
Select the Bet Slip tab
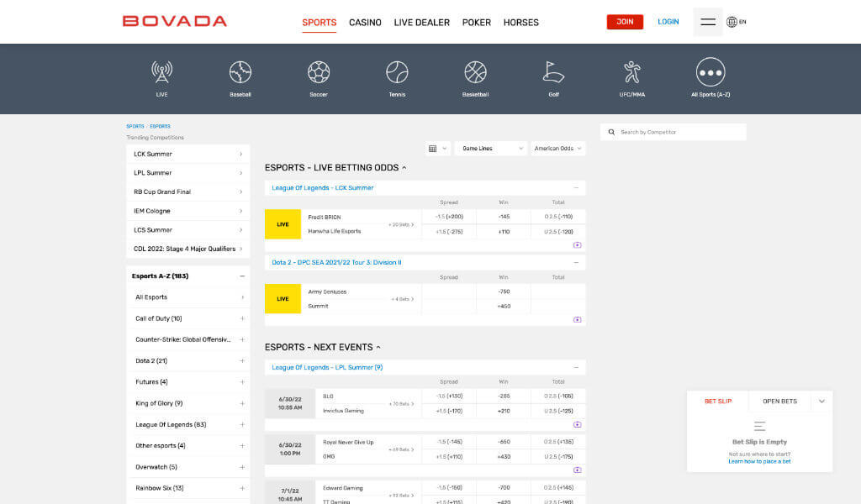click(718, 402)
